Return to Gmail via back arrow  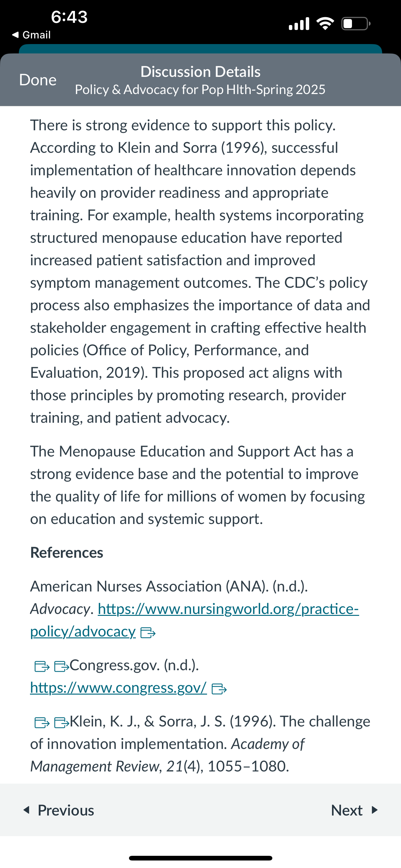(x=31, y=35)
